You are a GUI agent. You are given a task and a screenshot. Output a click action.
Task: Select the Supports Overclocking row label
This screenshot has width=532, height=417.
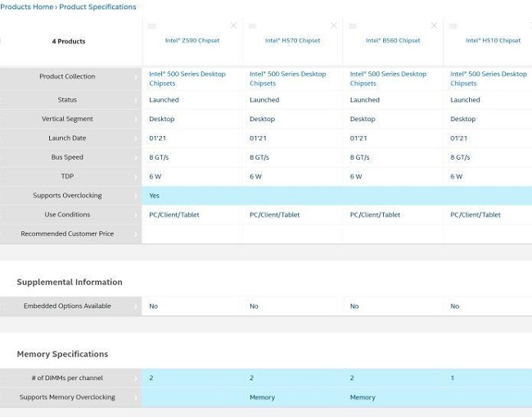[x=67, y=195]
